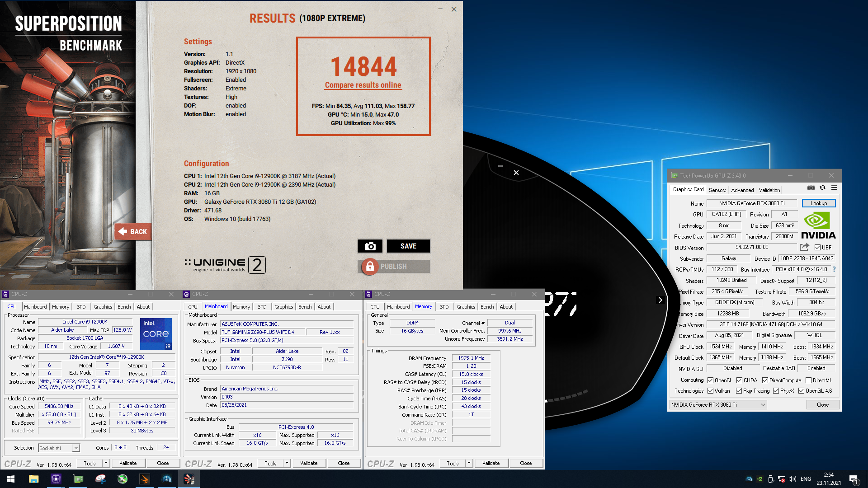This screenshot has width=868, height=488.
Task: Toggle Ray Tracing checkbox in GPU-Z
Action: click(739, 391)
